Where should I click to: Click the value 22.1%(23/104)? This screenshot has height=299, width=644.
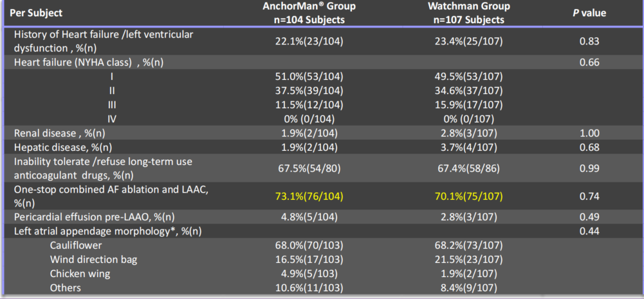[309, 41]
